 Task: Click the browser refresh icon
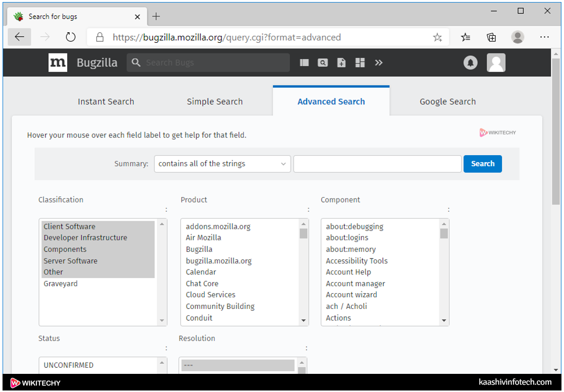point(71,37)
